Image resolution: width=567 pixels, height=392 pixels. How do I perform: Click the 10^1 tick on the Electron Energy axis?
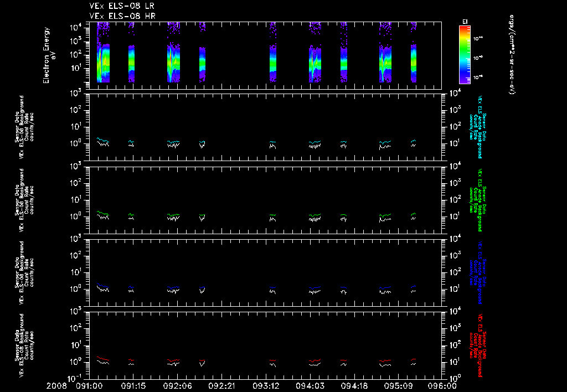click(77, 68)
